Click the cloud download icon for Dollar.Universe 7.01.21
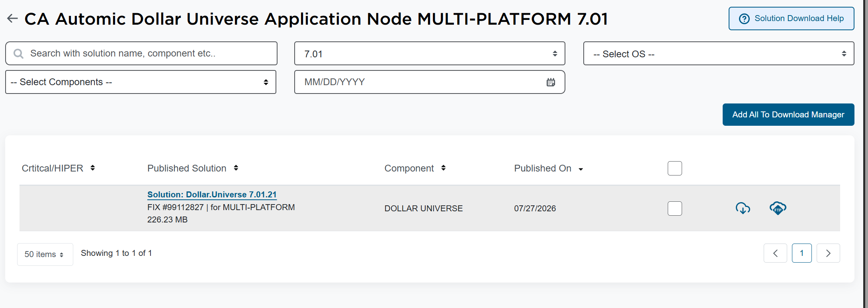This screenshot has height=308, width=868. 743,208
